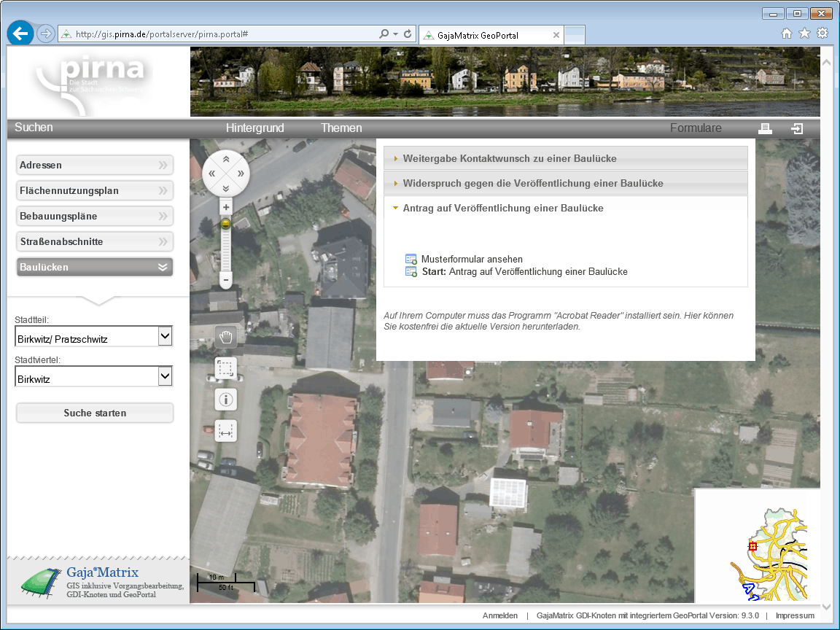Zoom out with the minus button
Image resolution: width=840 pixels, height=630 pixels.
tap(226, 280)
